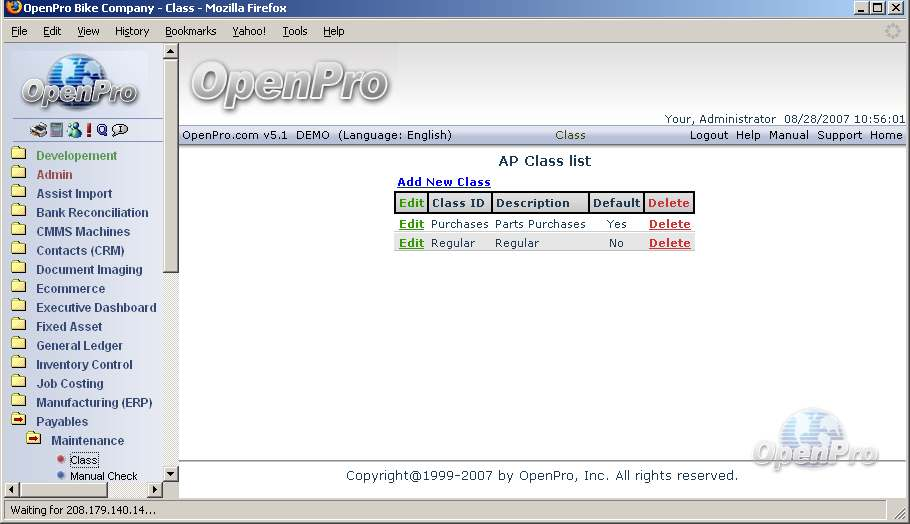Delete the Regular class row
The image size is (910, 524).
click(669, 243)
